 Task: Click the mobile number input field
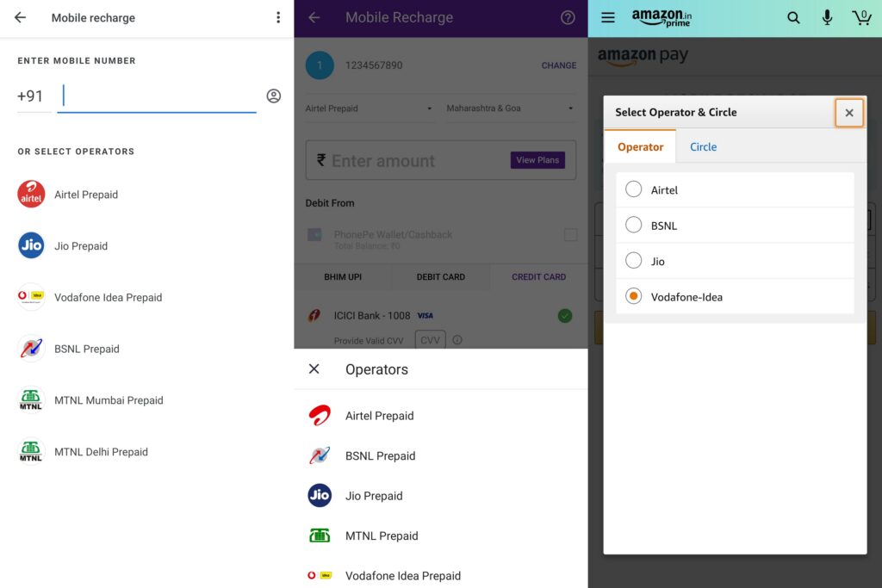point(157,96)
